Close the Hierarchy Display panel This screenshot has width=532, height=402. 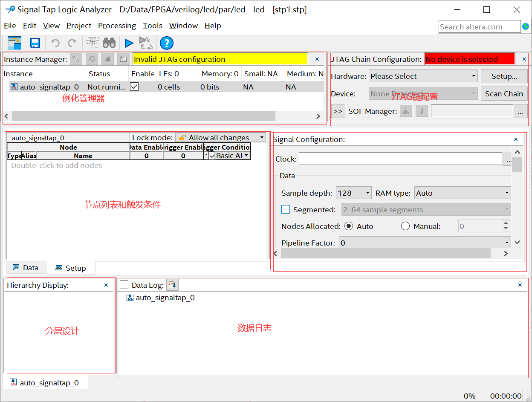(106, 285)
